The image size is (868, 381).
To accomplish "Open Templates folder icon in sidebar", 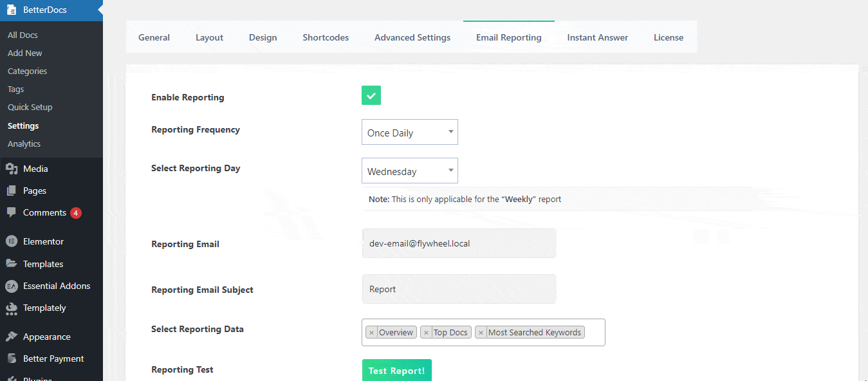I will point(11,264).
